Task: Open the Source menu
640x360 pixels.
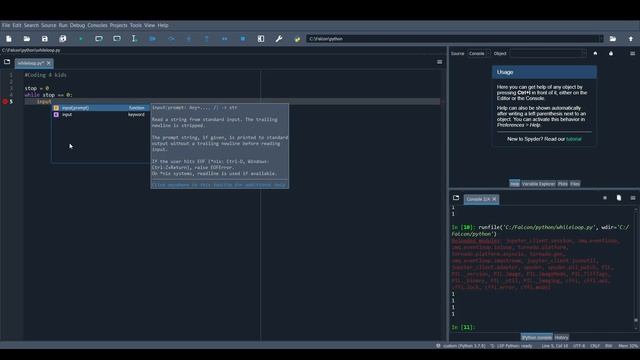Action: pyautogui.click(x=49, y=25)
